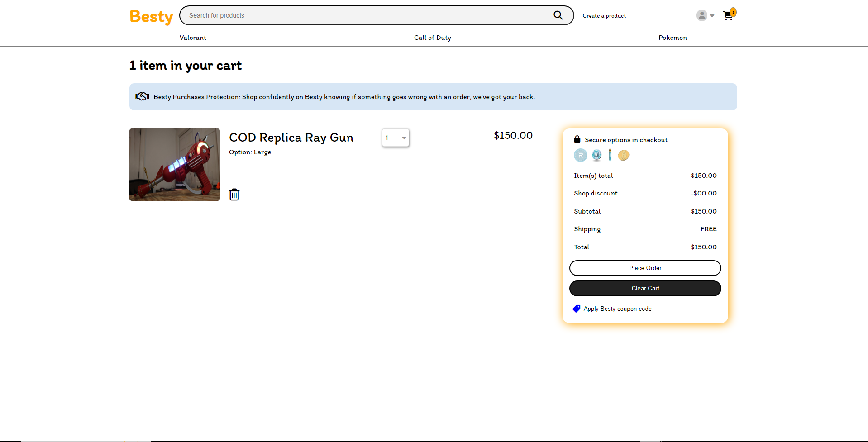Select the blue vial currency icon

610,155
